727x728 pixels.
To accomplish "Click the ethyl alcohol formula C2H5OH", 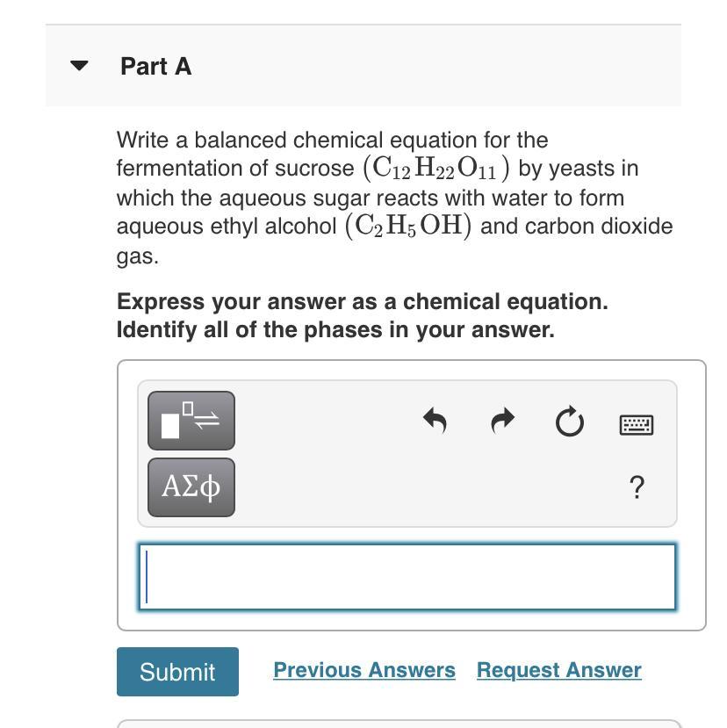I will click(408, 226).
